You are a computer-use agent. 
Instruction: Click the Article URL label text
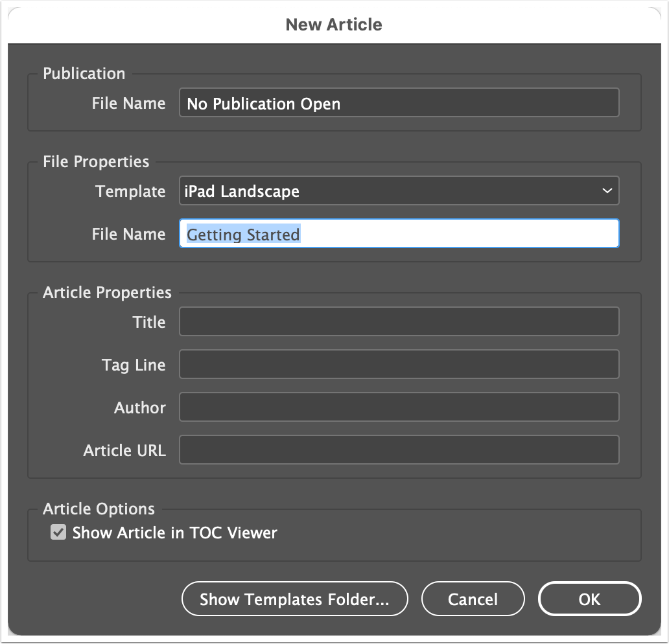point(124,450)
